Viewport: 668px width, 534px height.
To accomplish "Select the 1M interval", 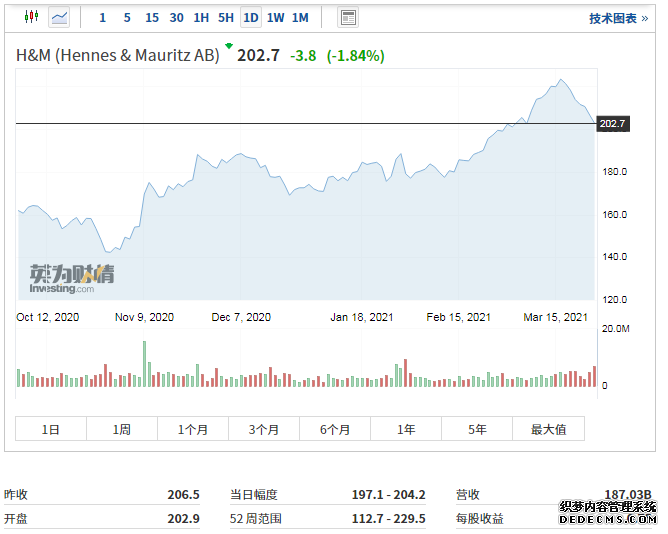I will pyautogui.click(x=300, y=17).
